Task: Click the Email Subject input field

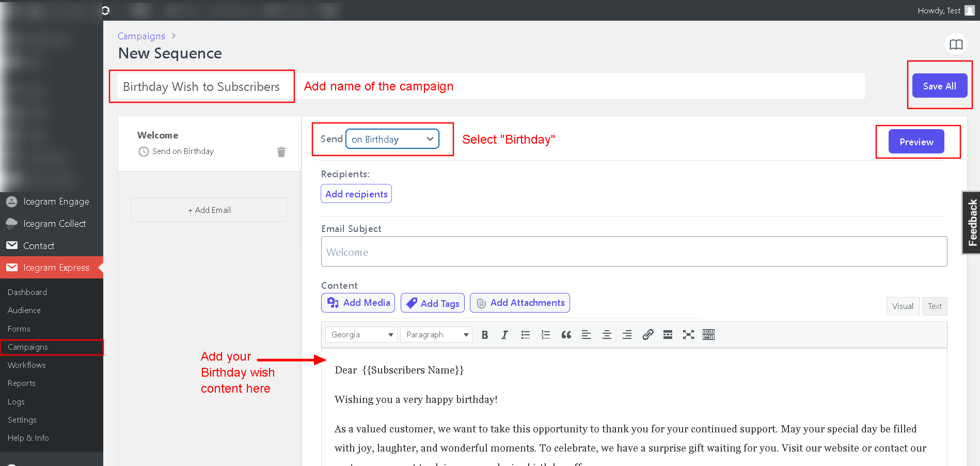Action: [x=634, y=252]
